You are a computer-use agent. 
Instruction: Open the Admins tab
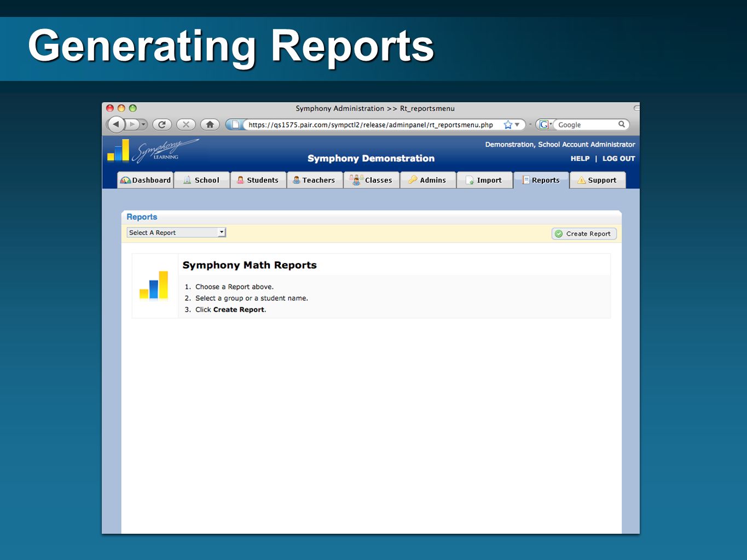point(428,180)
